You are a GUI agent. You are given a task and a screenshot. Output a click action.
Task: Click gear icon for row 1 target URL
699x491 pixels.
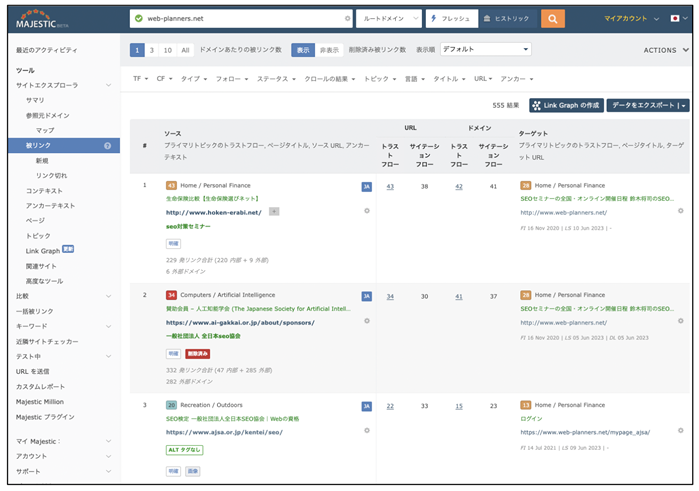pyautogui.click(x=681, y=211)
